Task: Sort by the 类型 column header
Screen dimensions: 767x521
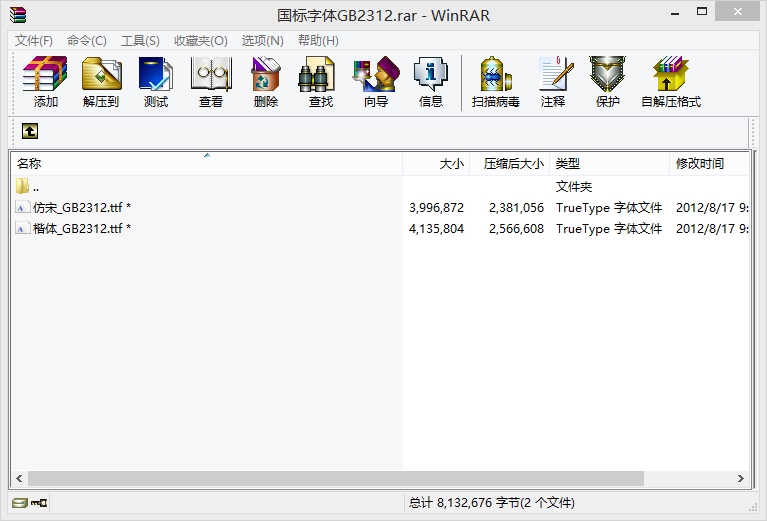Action: (609, 163)
